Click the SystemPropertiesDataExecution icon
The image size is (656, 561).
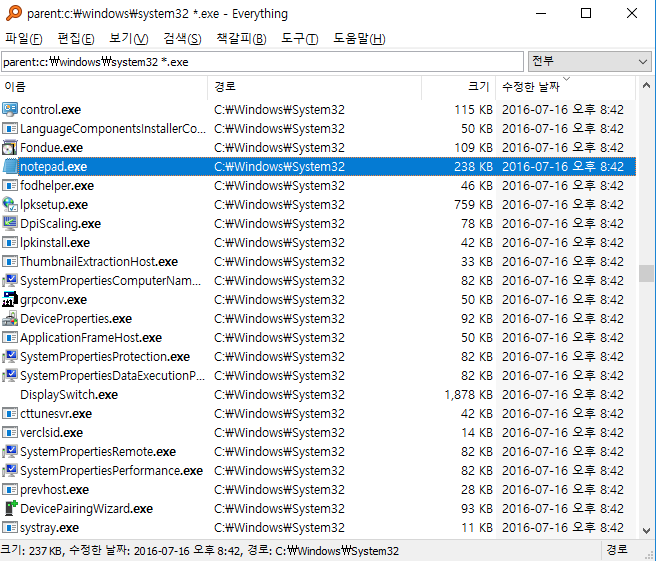tap(10, 376)
